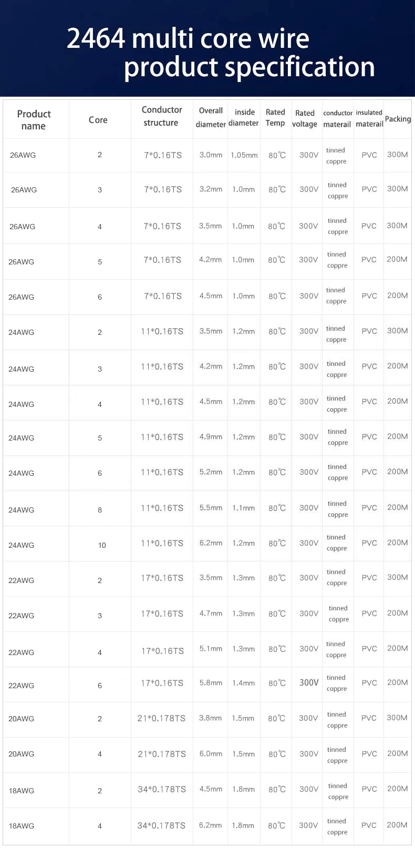This screenshot has width=415, height=868.
Task: Select the "Rated voltage" column header
Action: click(x=305, y=118)
